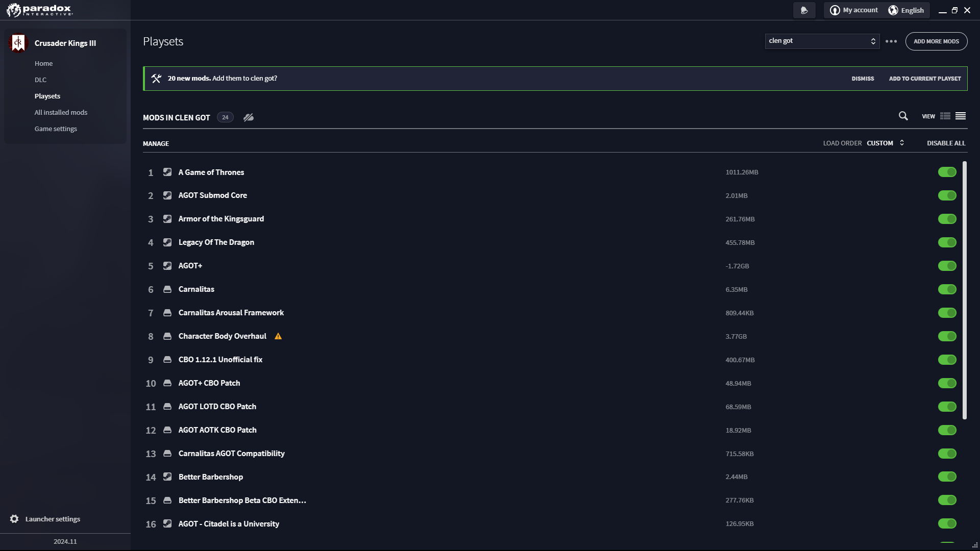Click the Steam icon for A Game of Thrones
980x551 pixels.
(167, 172)
